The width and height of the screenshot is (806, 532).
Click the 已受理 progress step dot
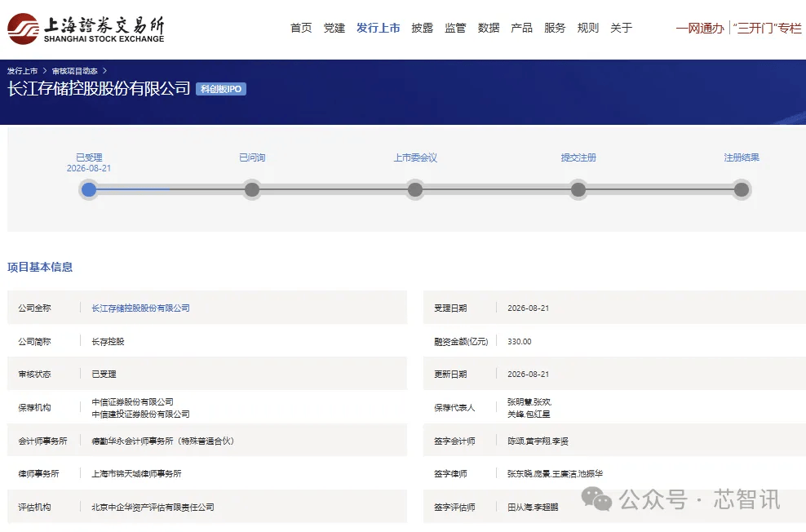click(x=89, y=189)
